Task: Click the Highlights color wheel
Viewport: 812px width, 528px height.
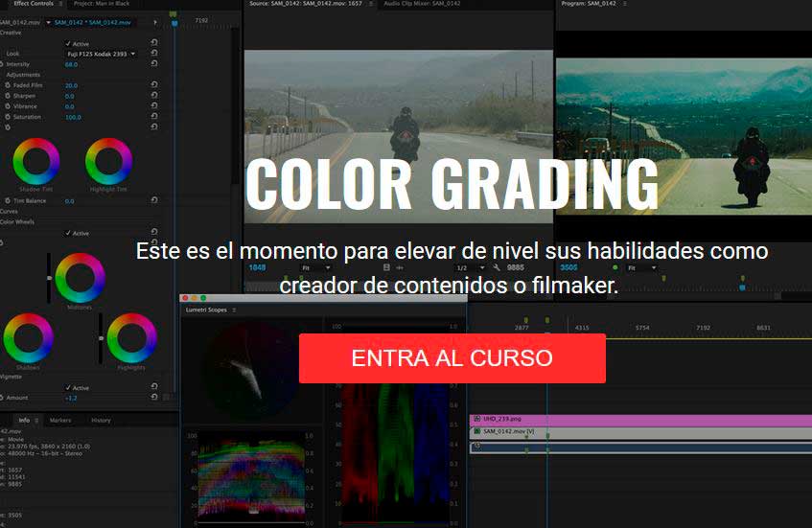Action: point(131,338)
